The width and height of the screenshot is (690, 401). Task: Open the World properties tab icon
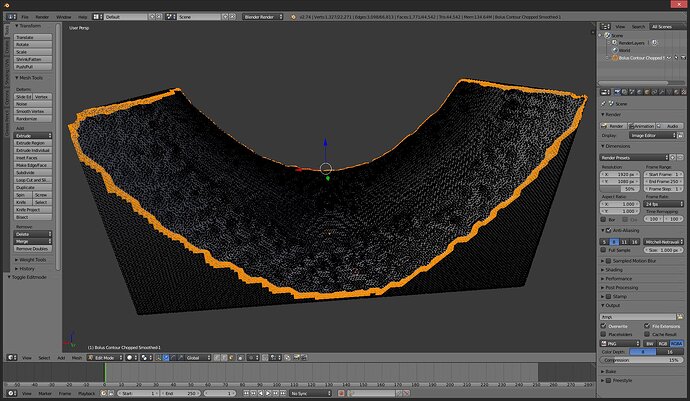[639, 92]
